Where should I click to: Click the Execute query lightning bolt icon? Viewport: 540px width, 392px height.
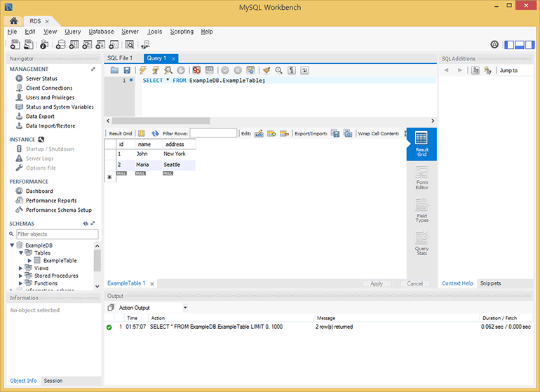pyautogui.click(x=143, y=70)
